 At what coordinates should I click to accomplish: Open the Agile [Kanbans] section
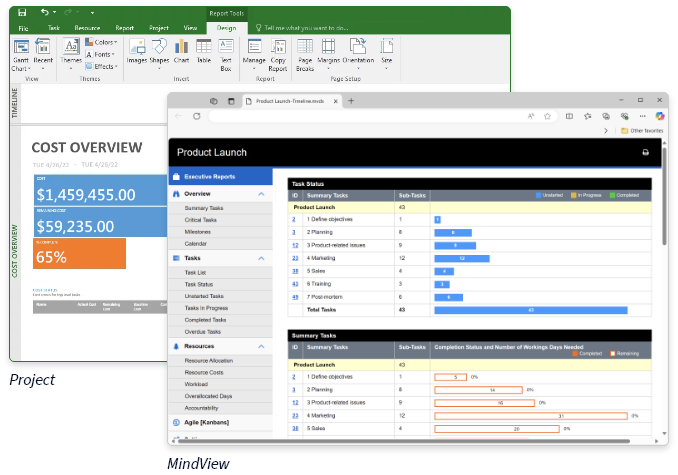pyautogui.click(x=221, y=422)
